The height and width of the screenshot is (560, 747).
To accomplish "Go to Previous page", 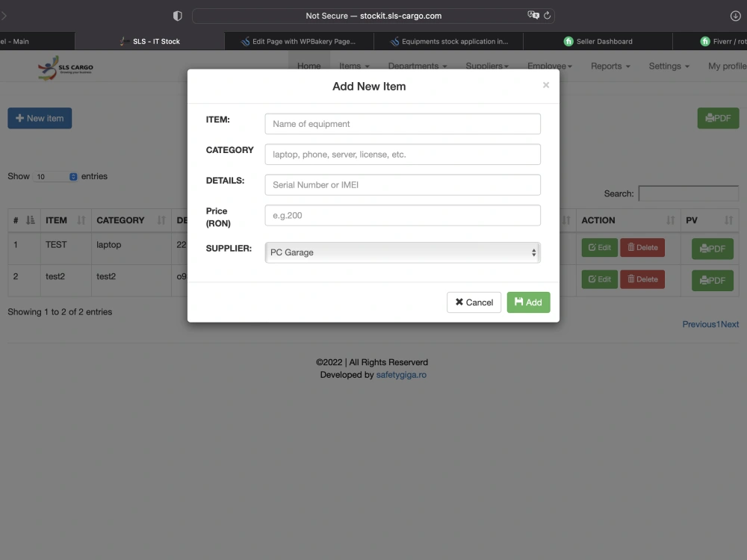I will tap(699, 324).
